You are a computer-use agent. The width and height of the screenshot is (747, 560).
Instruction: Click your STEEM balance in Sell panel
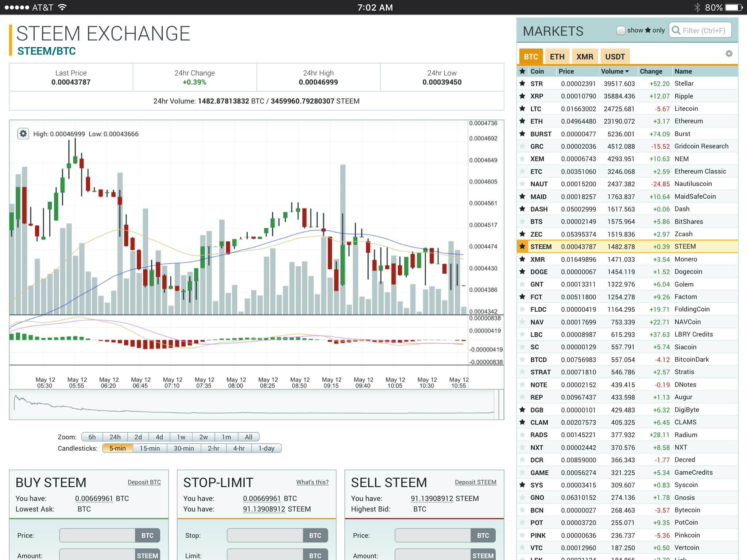432,498
